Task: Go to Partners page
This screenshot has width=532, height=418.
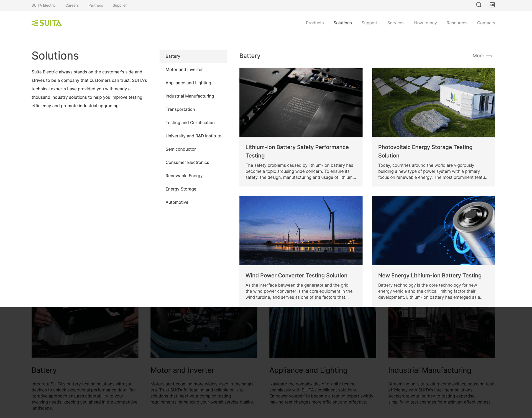Action: pyautogui.click(x=96, y=5)
